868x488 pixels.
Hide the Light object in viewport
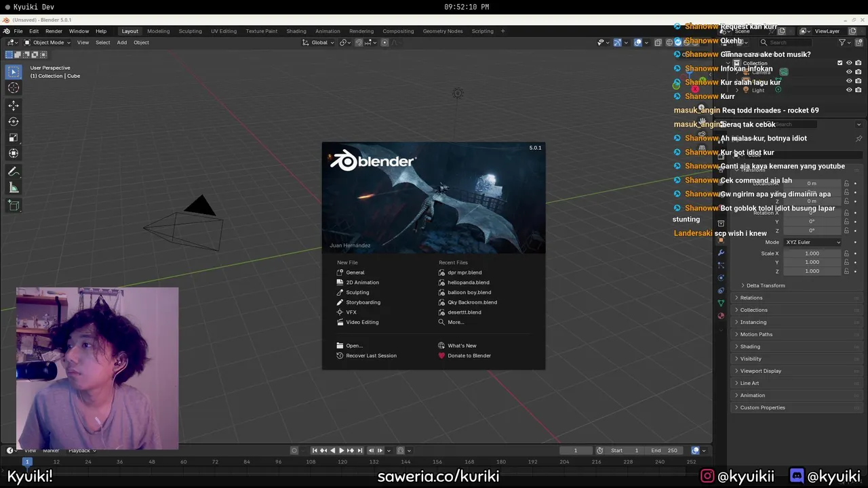[x=849, y=89]
